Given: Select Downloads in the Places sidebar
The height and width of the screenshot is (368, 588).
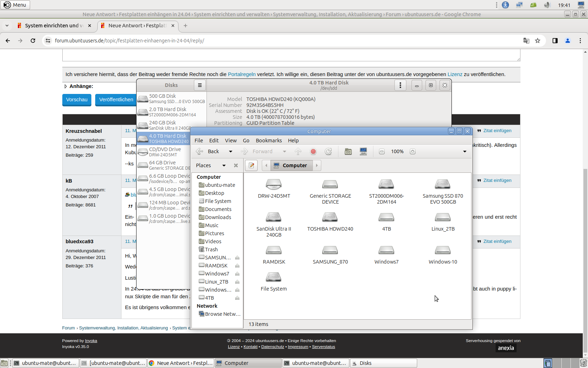Looking at the screenshot, I should coord(218,217).
